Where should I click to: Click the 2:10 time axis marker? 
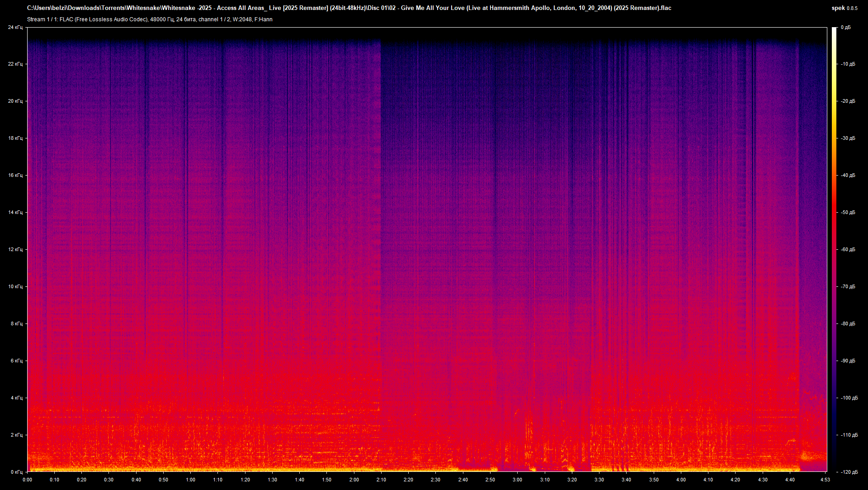(381, 480)
